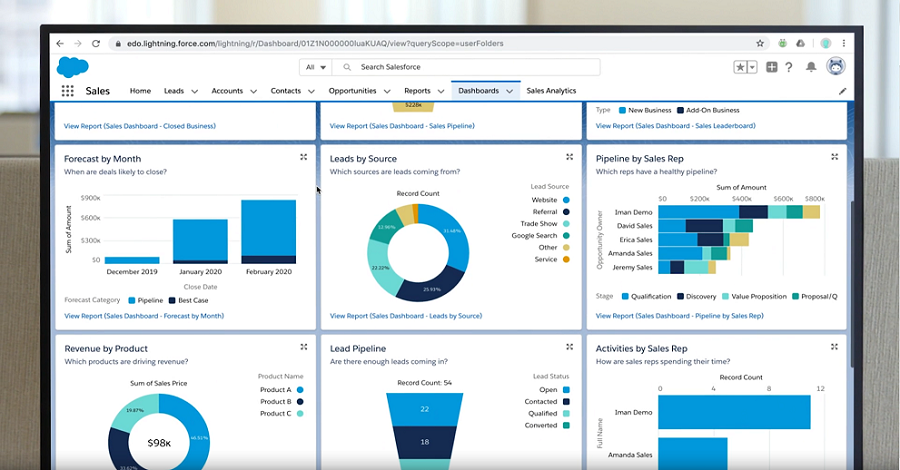This screenshot has height=470, width=900.
Task: Open the notifications bell
Action: 811,67
